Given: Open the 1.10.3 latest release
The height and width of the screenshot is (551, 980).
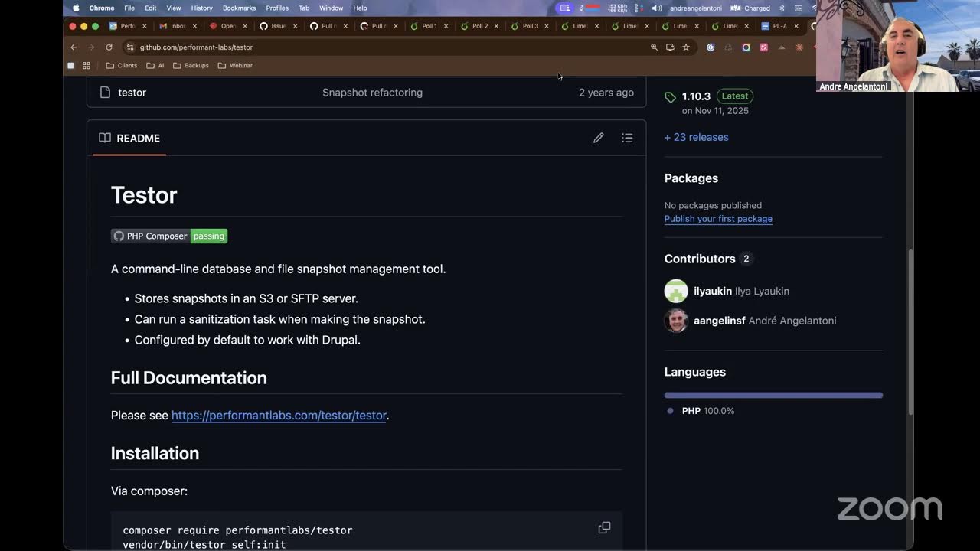Looking at the screenshot, I should [x=696, y=96].
